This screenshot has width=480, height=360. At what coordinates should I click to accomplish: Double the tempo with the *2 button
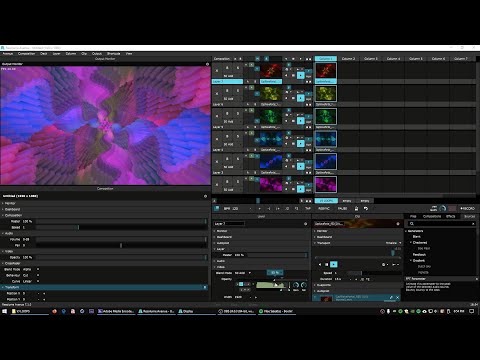[297, 209]
